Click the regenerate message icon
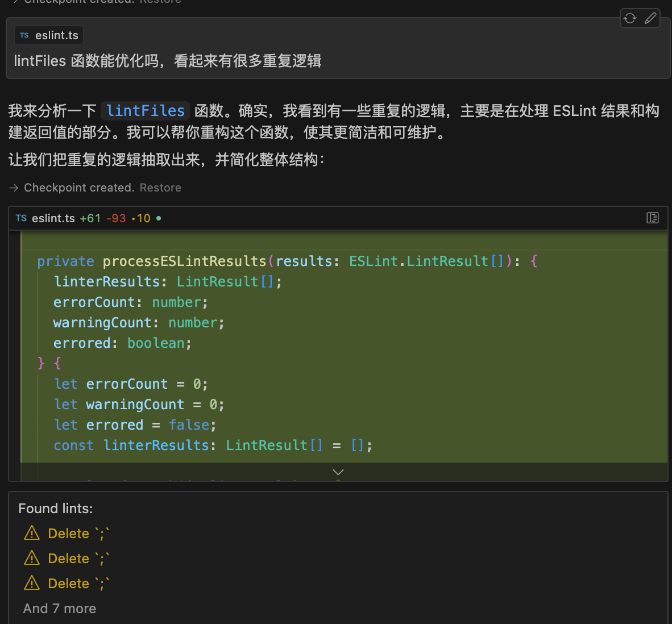672x624 pixels. pyautogui.click(x=630, y=18)
